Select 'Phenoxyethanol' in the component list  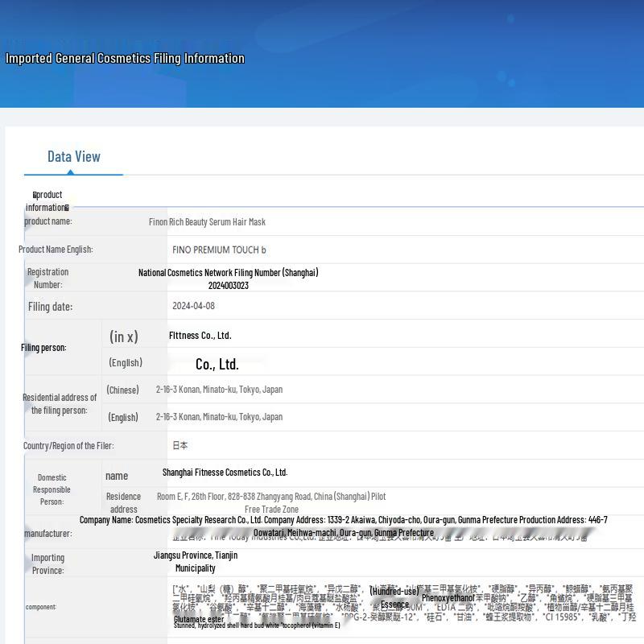[x=448, y=598]
